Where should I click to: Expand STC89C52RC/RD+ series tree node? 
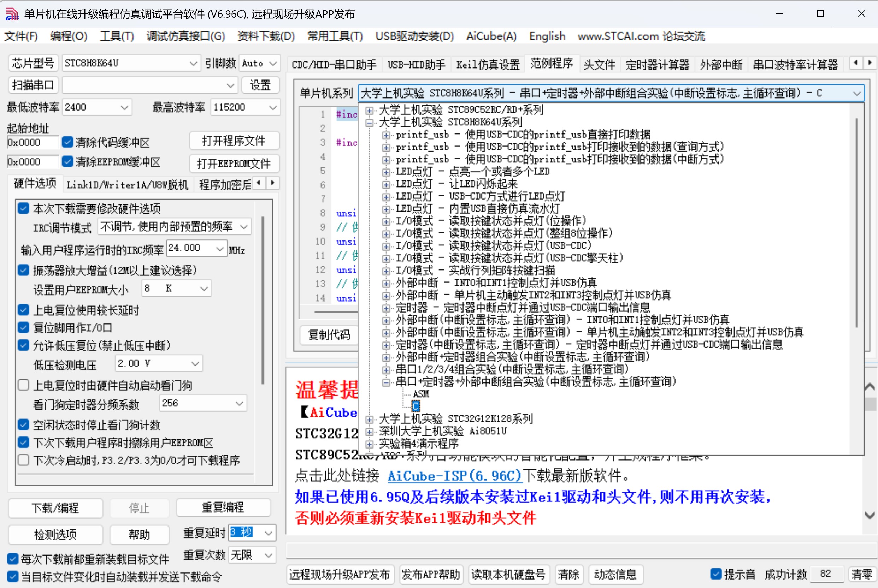370,111
